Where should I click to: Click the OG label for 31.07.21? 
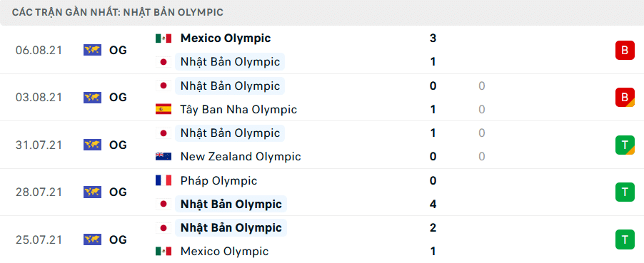coord(119,145)
